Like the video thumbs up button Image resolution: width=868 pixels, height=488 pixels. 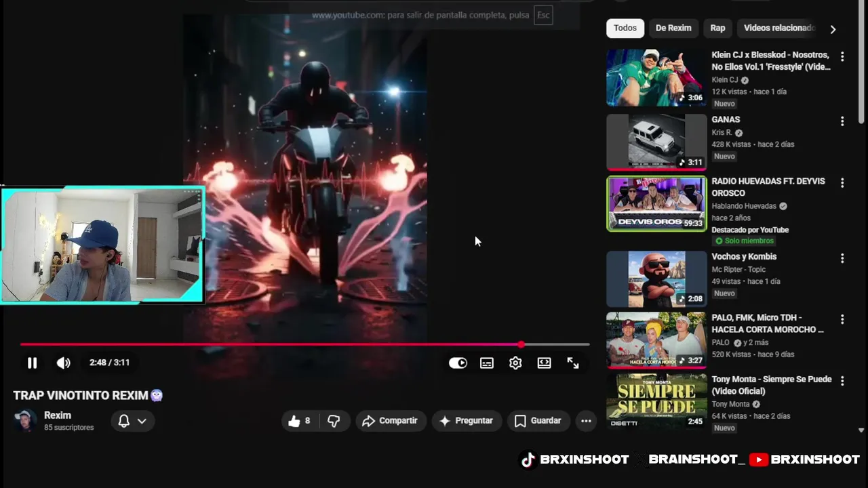click(x=299, y=421)
